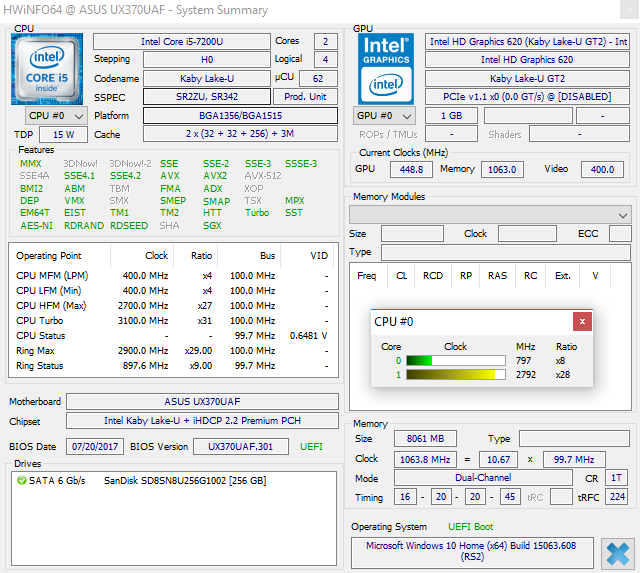Viewport: 640px width, 573px height.
Task: Click the Cache size field
Action: coord(240,134)
